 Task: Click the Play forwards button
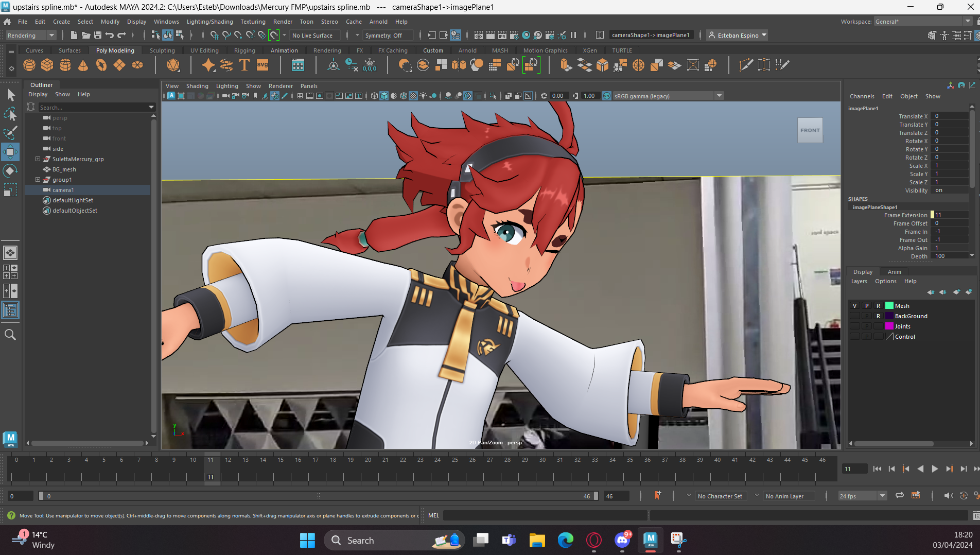point(935,469)
